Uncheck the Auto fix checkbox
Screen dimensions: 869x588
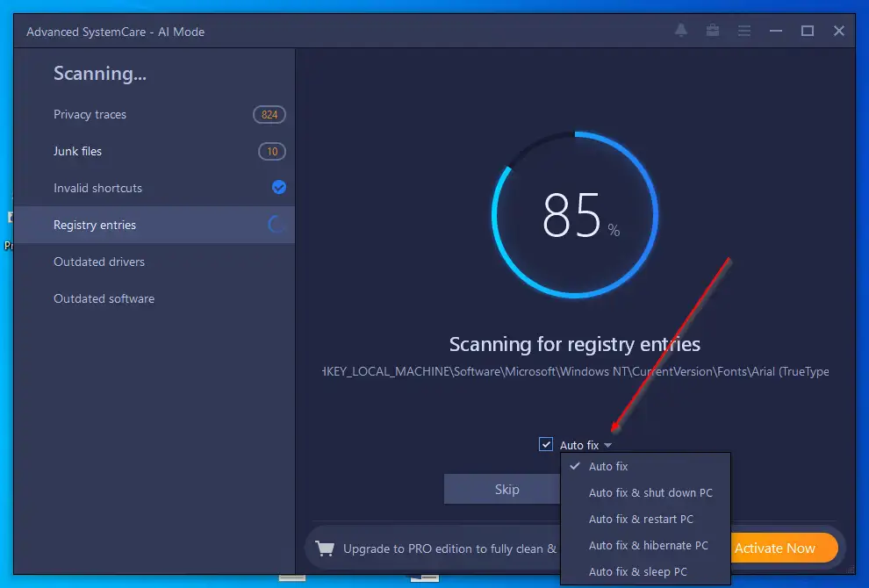click(546, 444)
